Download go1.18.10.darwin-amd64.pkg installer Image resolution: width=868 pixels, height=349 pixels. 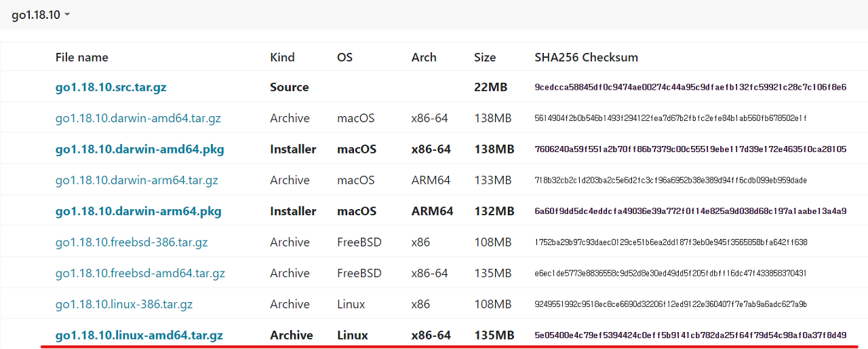140,149
